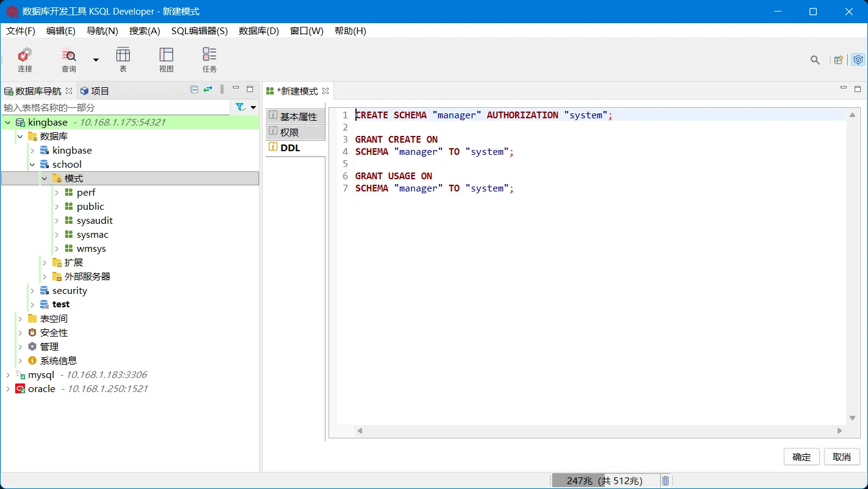Click the 取消 cancel button
The width and height of the screenshot is (868, 489).
842,457
